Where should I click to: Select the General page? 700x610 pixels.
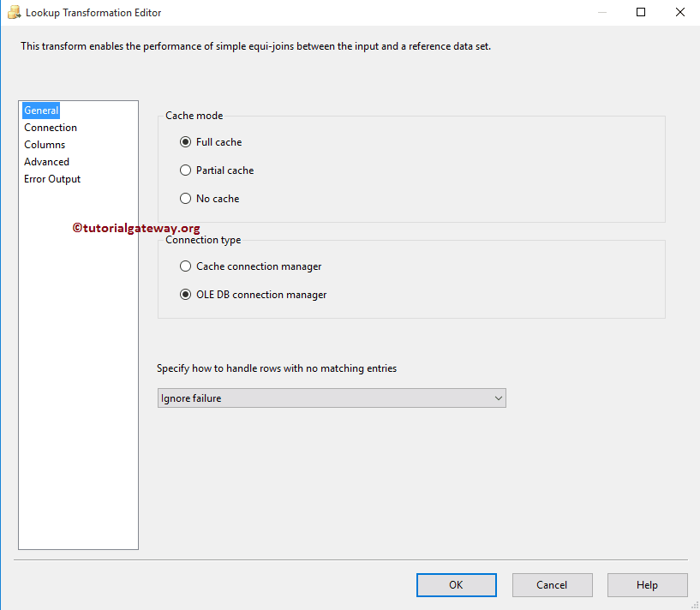tap(40, 110)
